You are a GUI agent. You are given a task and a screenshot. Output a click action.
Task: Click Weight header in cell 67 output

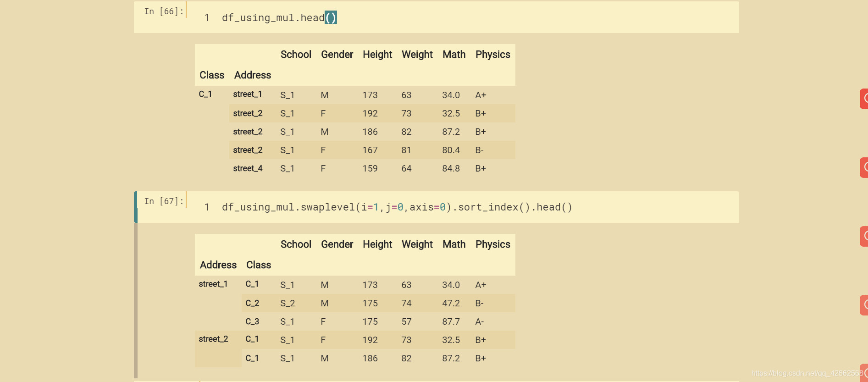pyautogui.click(x=417, y=244)
